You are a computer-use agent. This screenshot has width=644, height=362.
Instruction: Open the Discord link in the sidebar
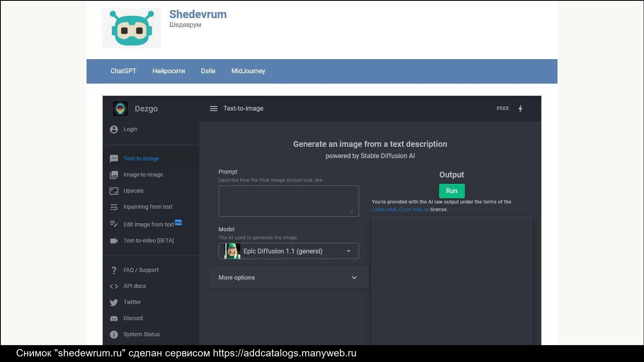click(133, 318)
